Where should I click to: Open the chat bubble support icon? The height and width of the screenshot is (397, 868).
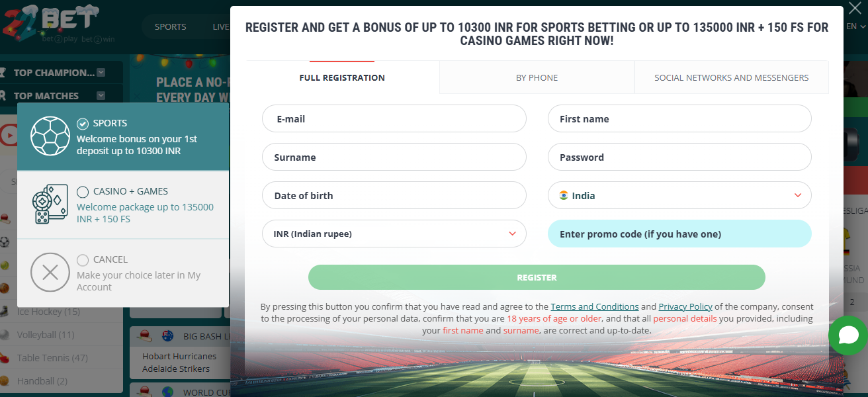[848, 335]
